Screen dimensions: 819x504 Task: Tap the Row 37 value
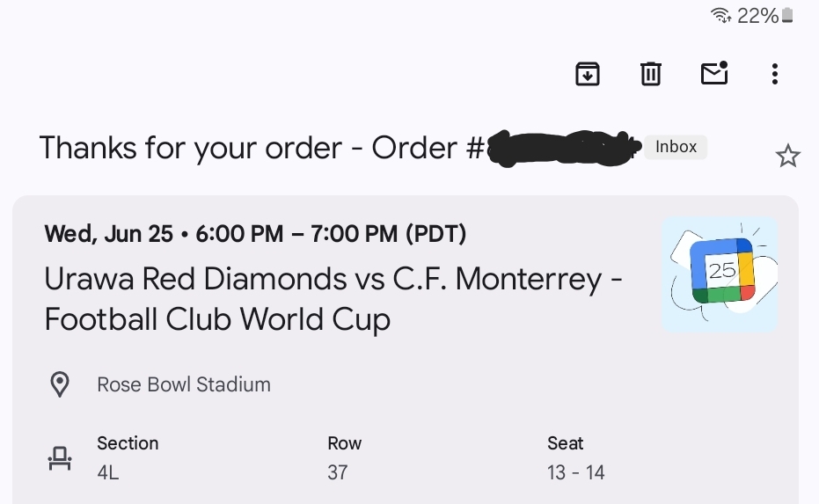(338, 472)
